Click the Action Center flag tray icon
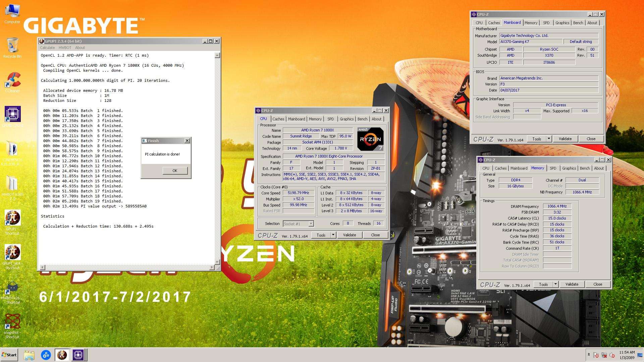This screenshot has height=362, width=644. (x=596, y=355)
